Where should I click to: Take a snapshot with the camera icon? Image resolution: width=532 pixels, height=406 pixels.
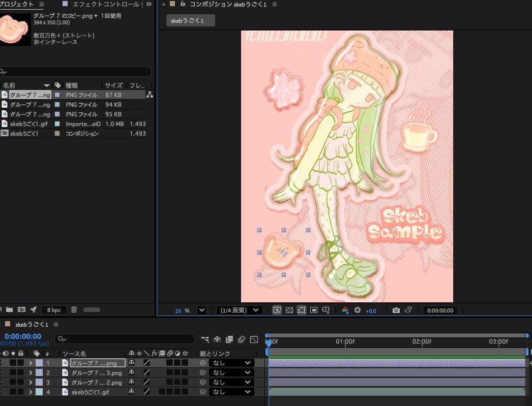[396, 310]
